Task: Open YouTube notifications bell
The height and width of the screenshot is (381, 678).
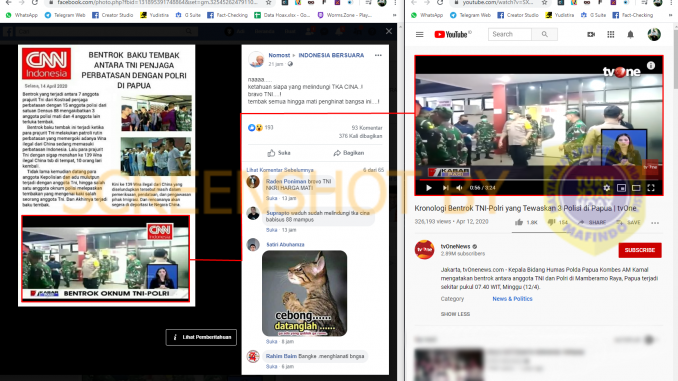Action: tap(630, 34)
